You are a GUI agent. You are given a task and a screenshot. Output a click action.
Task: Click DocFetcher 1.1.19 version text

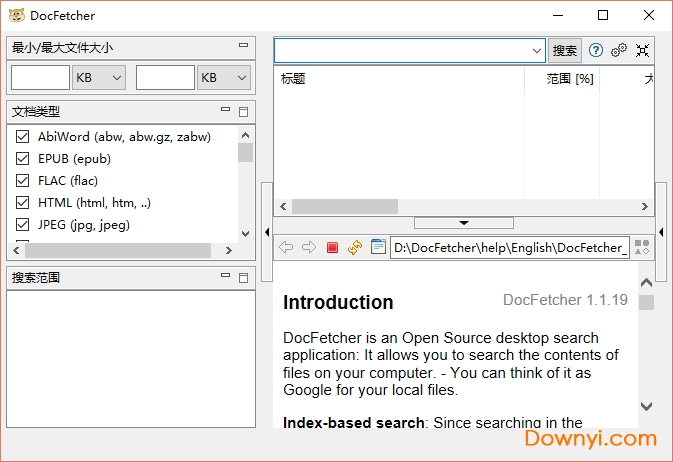pos(565,300)
